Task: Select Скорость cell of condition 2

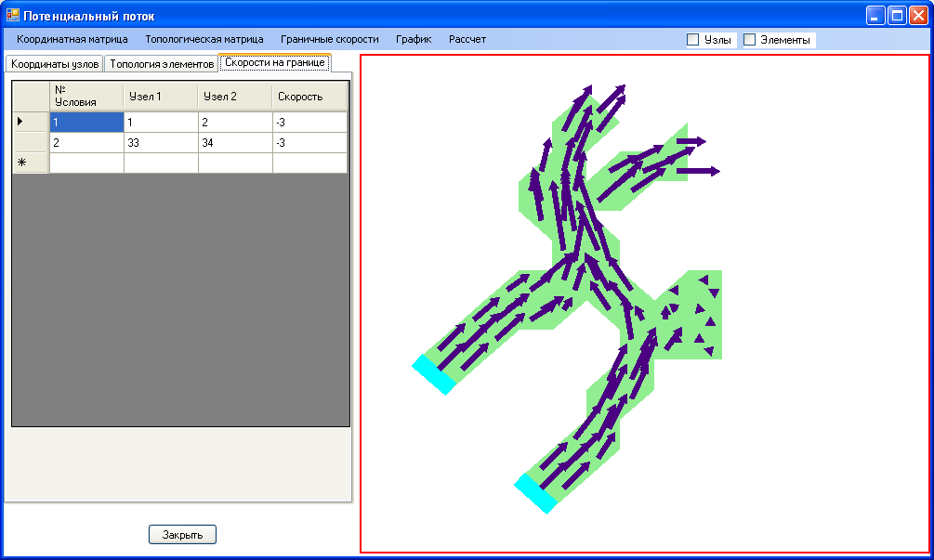Action: (x=309, y=143)
